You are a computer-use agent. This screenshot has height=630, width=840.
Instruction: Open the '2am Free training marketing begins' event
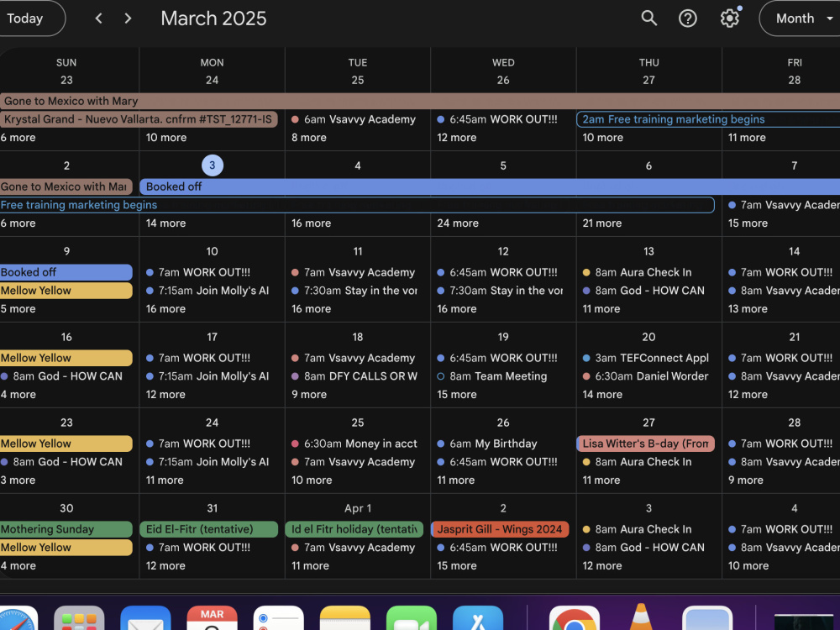pos(708,119)
